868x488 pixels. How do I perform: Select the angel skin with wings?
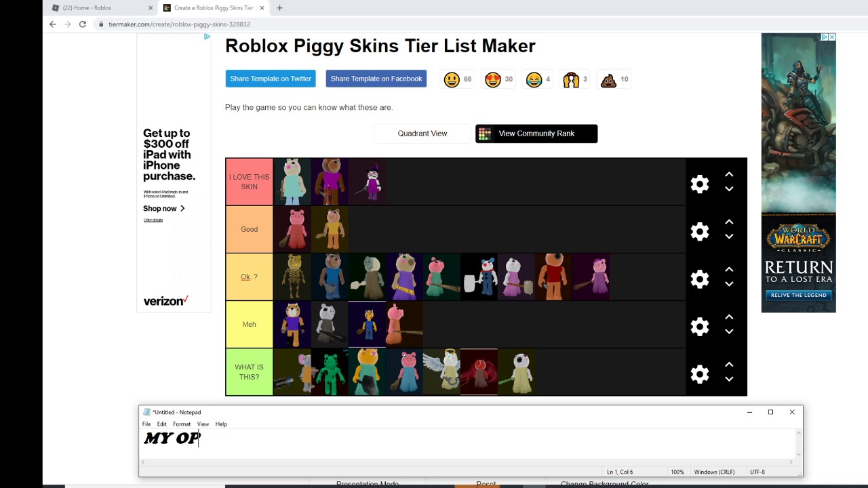pos(441,371)
